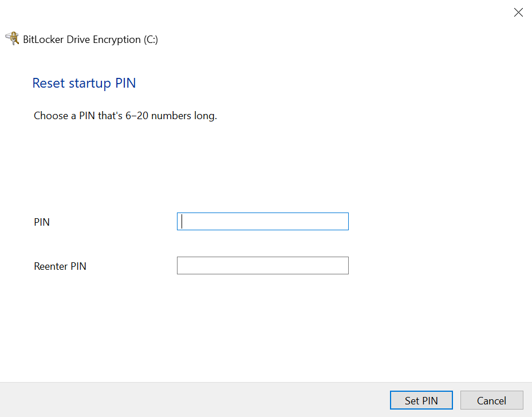Click the "PIN" label beside the first field
532x417 pixels.
[x=42, y=222]
